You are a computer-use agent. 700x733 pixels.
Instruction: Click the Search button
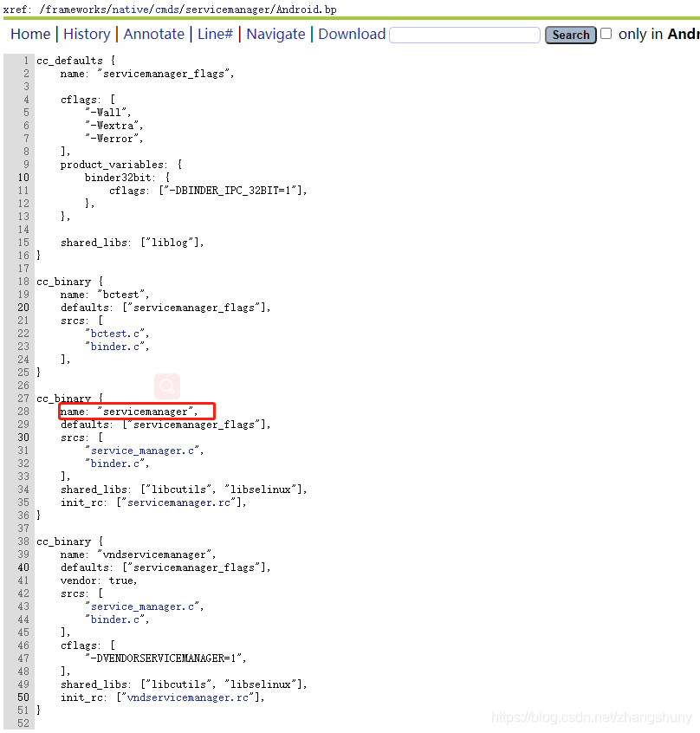[x=571, y=35]
